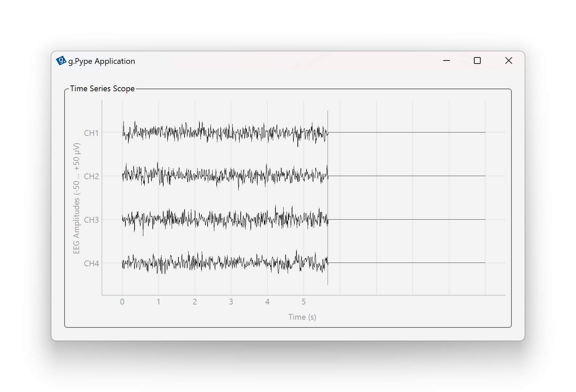Click the 1 second tick label

[159, 302]
